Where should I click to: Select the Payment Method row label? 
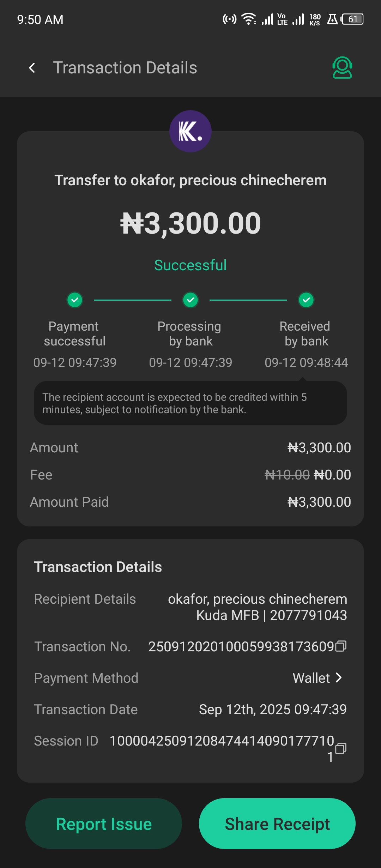[86, 678]
